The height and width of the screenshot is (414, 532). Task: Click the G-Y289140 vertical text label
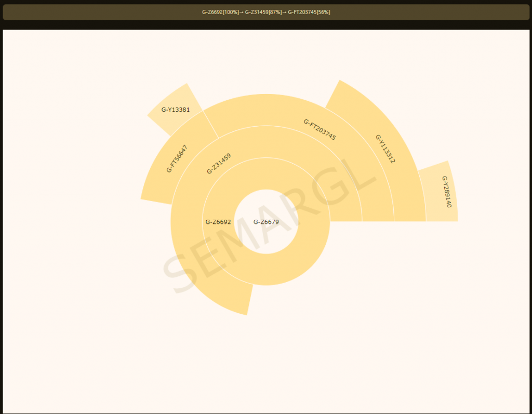(447, 192)
